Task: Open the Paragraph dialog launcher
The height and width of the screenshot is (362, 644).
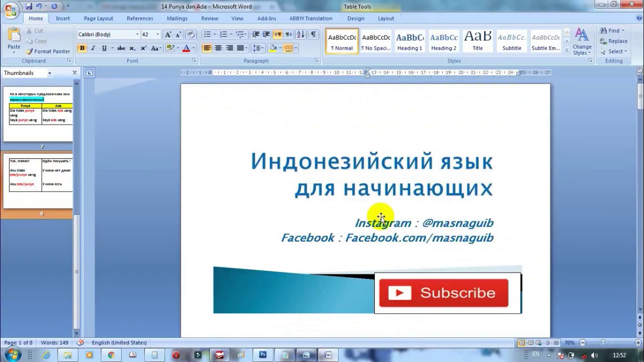Action: [x=316, y=61]
